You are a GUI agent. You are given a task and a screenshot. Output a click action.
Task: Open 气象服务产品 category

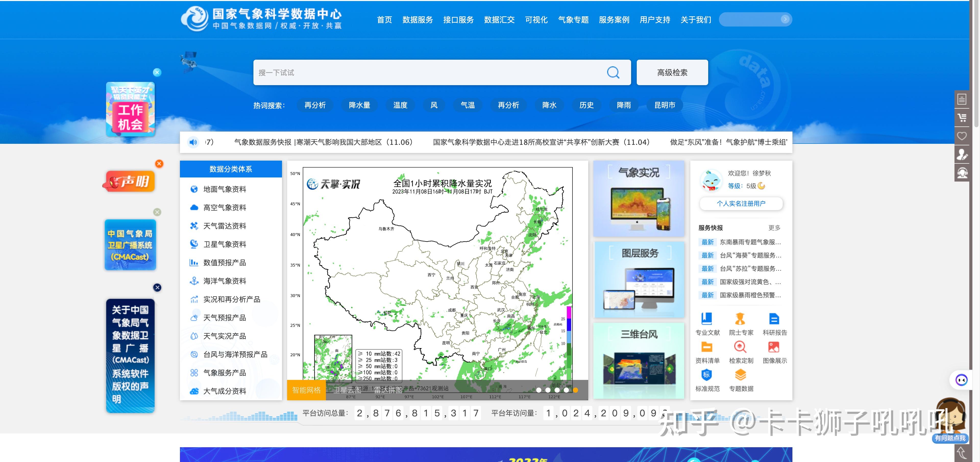(225, 373)
